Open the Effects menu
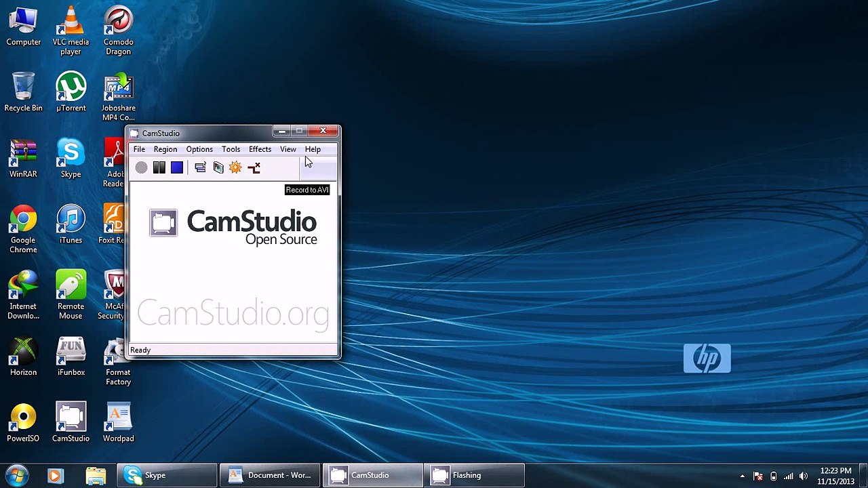Viewport: 868px width, 488px height. point(260,149)
